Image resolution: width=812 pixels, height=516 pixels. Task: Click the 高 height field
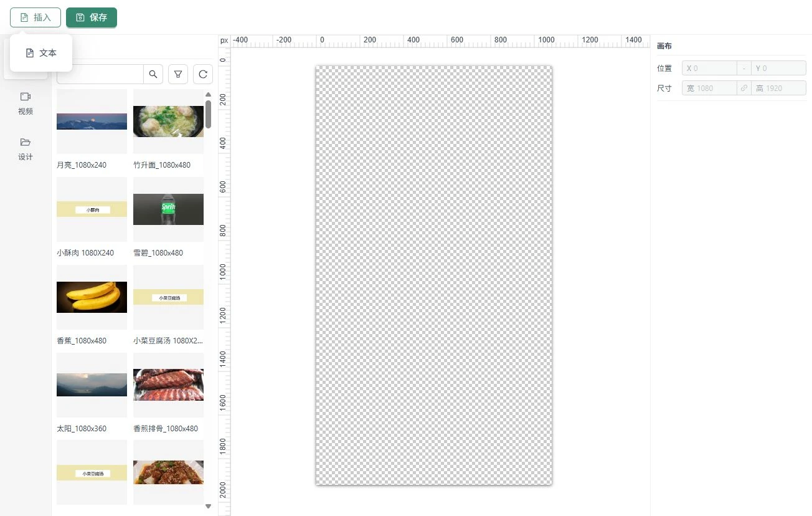point(778,88)
